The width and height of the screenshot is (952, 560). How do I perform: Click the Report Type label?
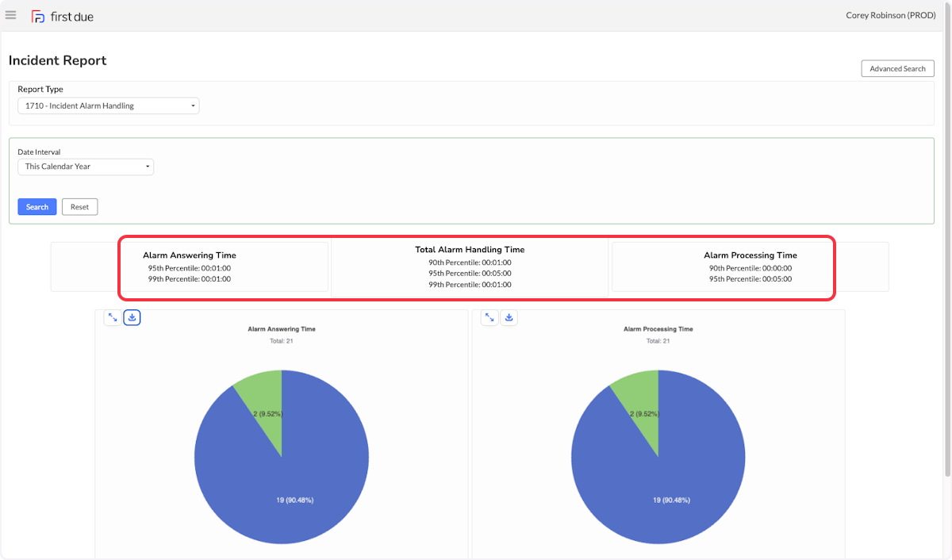pos(40,89)
